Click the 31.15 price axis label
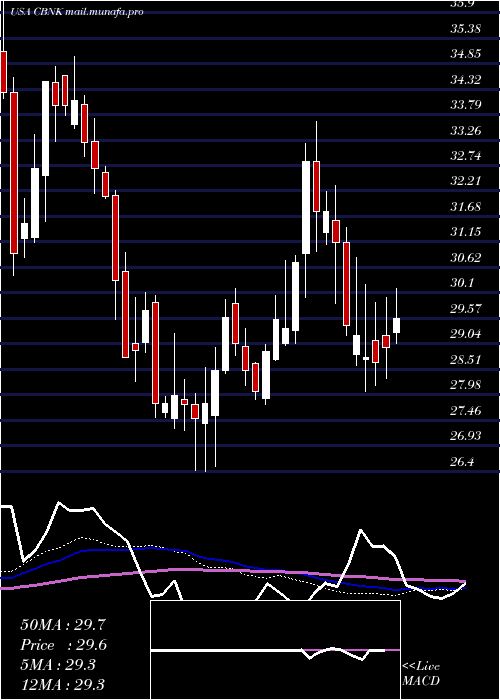Viewport: 500px width, 700px height. coord(466,232)
